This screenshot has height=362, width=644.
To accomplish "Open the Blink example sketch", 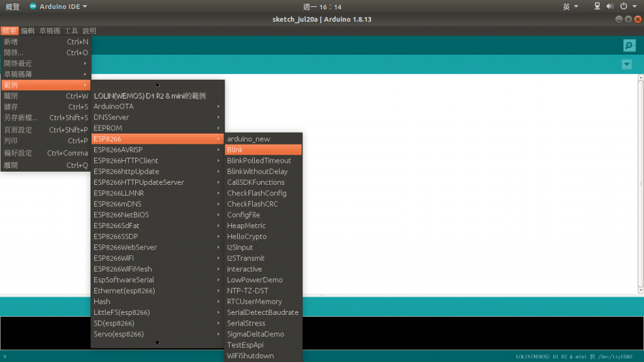I will (264, 150).
